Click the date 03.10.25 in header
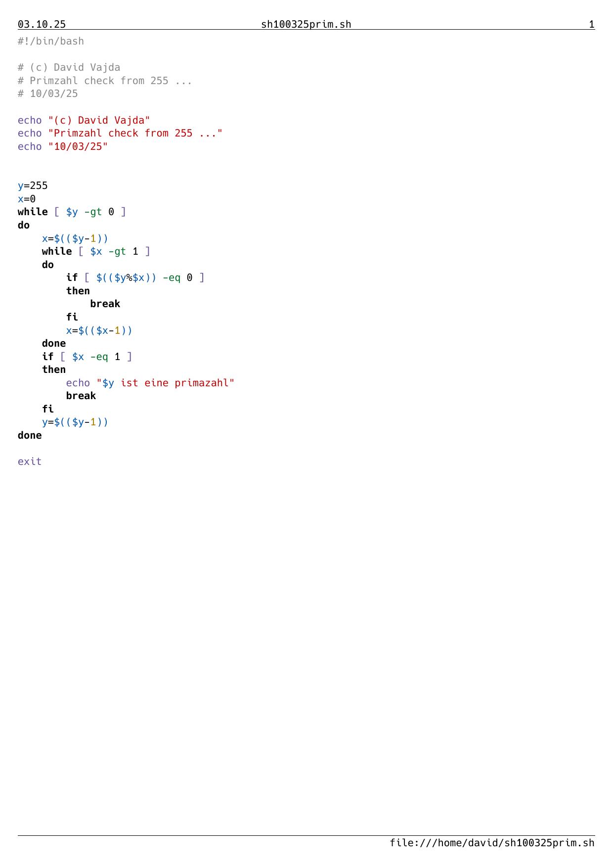 (x=42, y=25)
